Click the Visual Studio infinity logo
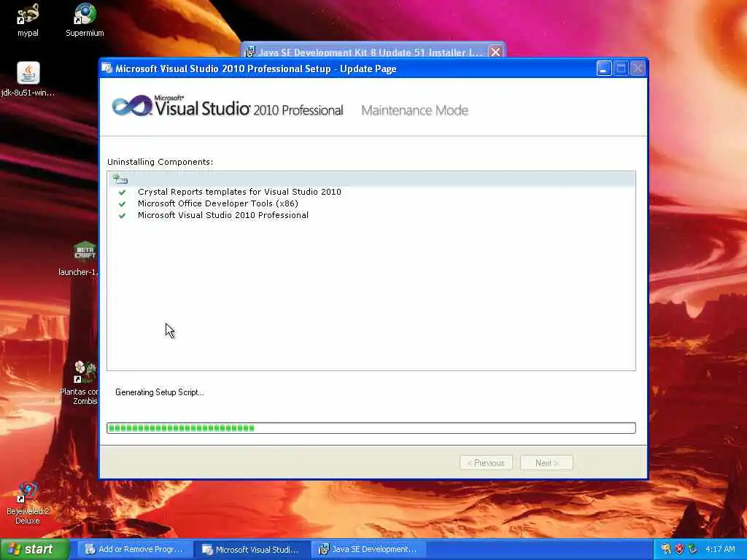Image resolution: width=747 pixels, height=560 pixels. pyautogui.click(x=132, y=106)
